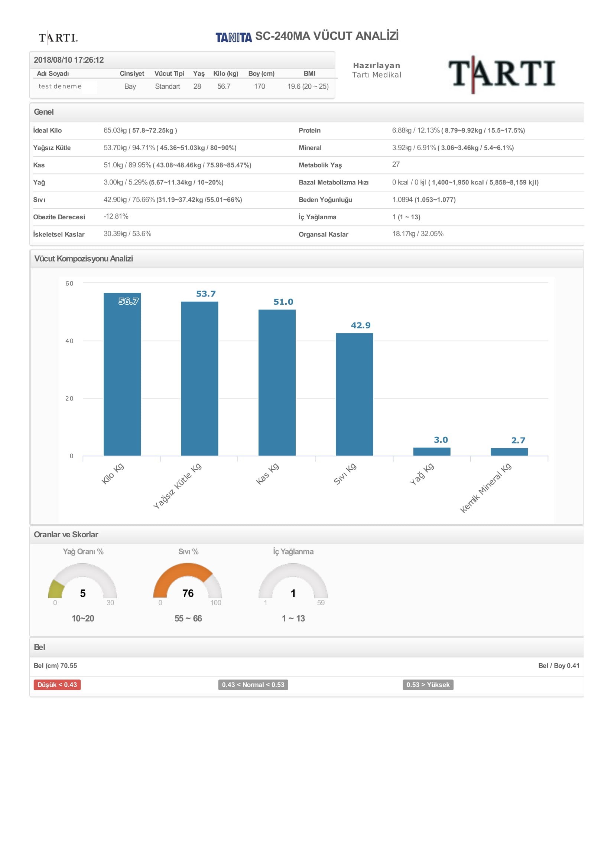Click the Vücut Kompozisyonu Analizi header
This screenshot has height=868, width=614.
point(83,259)
